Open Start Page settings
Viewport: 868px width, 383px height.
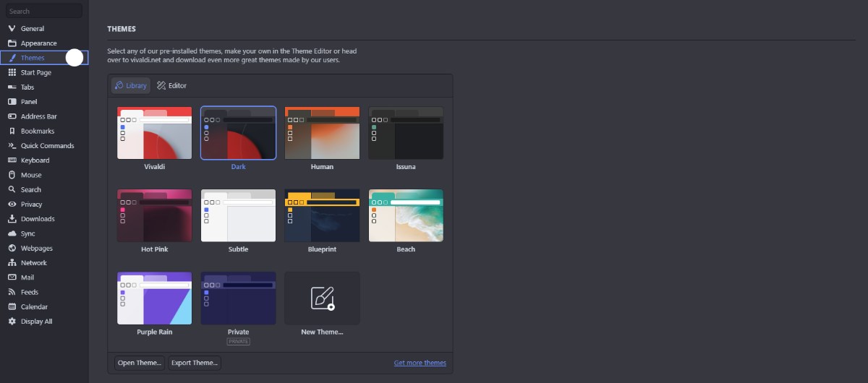[x=44, y=72]
